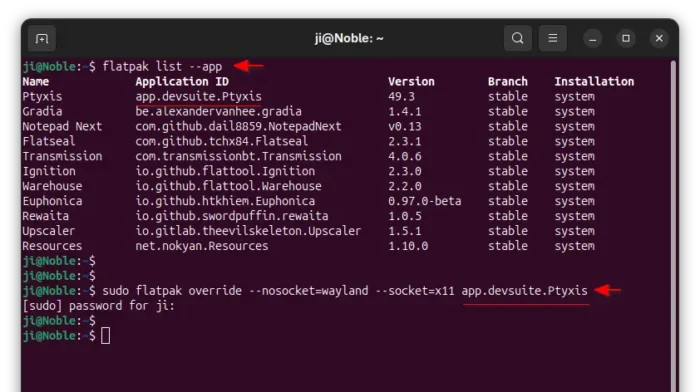The width and height of the screenshot is (700, 392).
Task: Click version '4.0.6'
Action: tap(404, 156)
